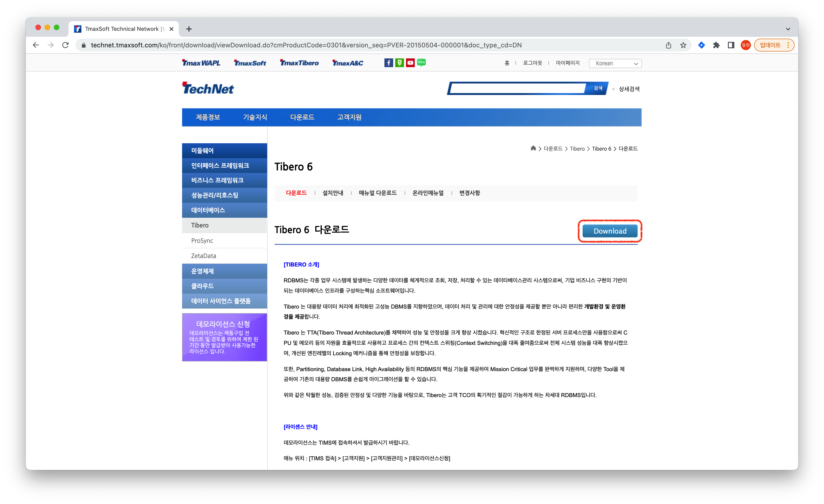Select the red 다운로드 product tab

[296, 193]
